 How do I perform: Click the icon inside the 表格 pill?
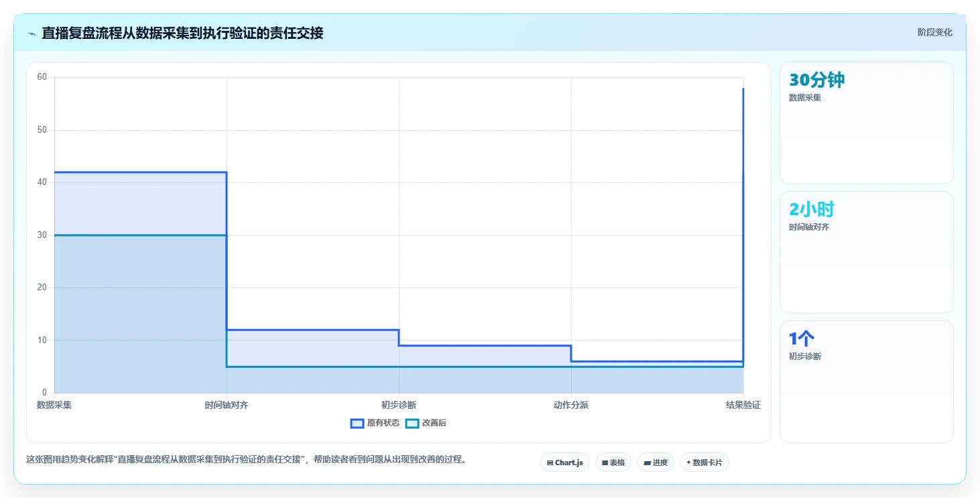click(605, 462)
